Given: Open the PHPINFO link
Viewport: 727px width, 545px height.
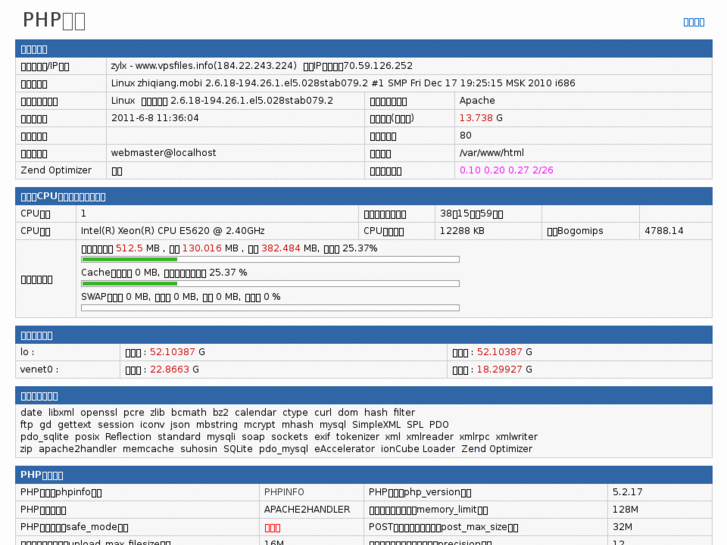Looking at the screenshot, I should click(284, 492).
